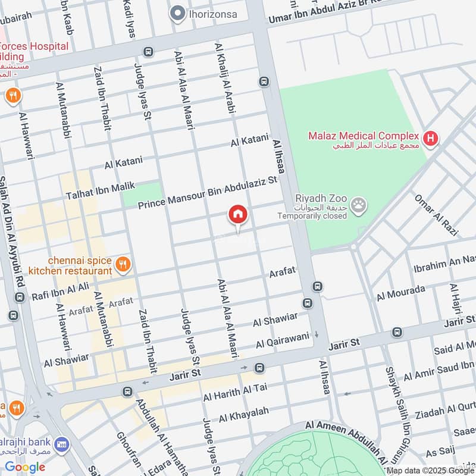Open the Ihorizonsa location marker
Image resolution: width=476 pixels, height=476 pixels.
[x=177, y=13]
